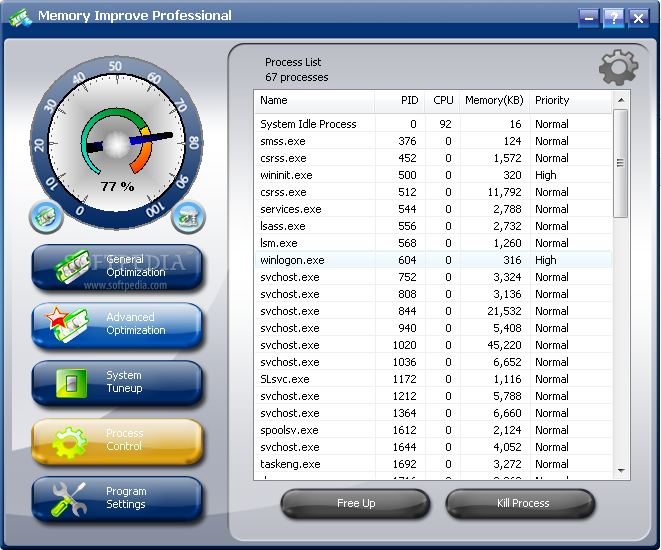Open settings via the gear icon
Viewport: 661px width, 550px height.
point(618,67)
